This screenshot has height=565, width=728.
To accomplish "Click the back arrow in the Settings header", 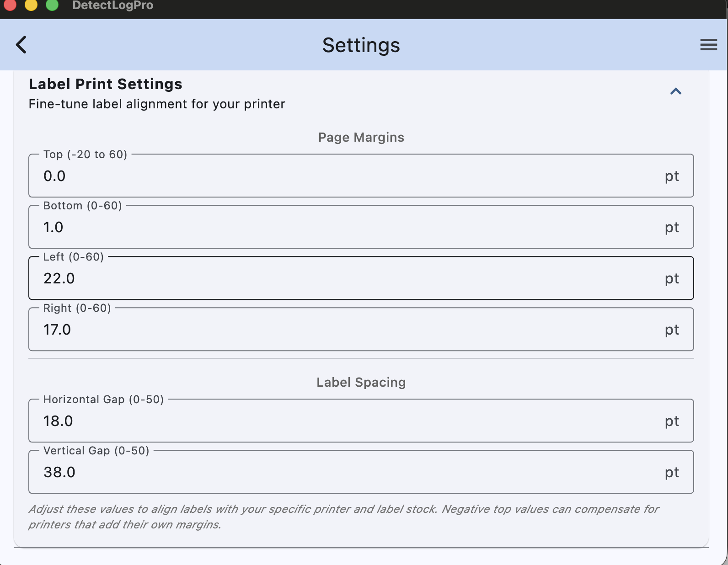I will 21,44.
